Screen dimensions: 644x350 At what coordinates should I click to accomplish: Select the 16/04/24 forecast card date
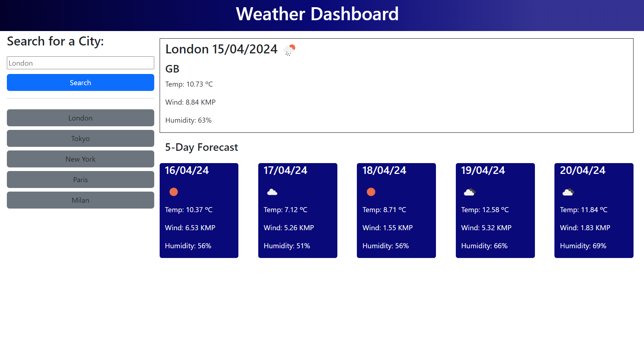187,170
